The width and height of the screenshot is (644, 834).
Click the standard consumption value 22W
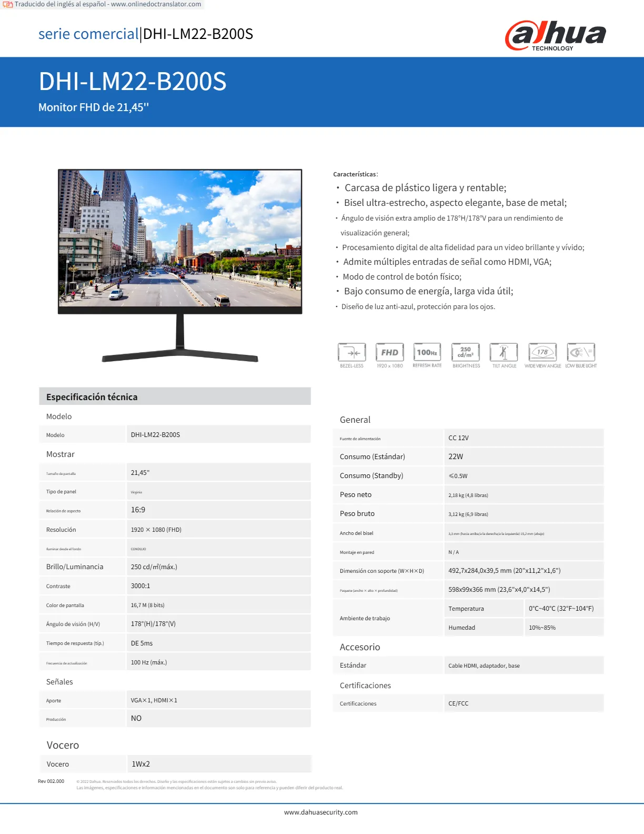524,456
